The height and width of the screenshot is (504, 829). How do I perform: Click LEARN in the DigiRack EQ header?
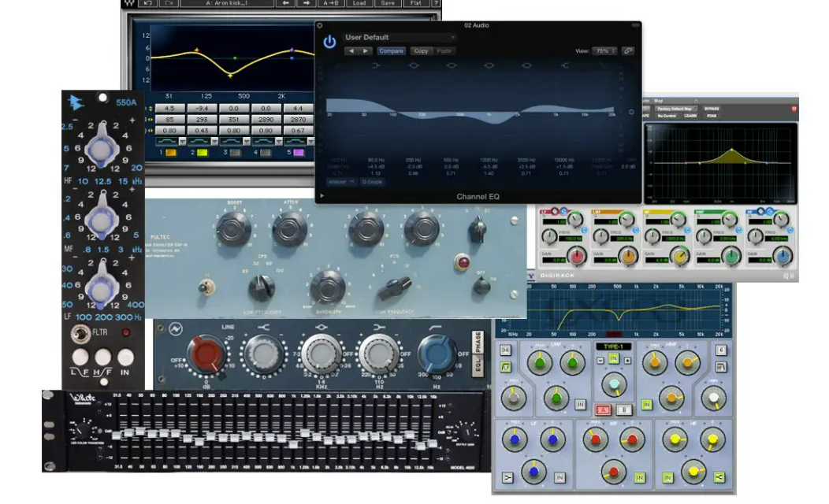coord(690,116)
